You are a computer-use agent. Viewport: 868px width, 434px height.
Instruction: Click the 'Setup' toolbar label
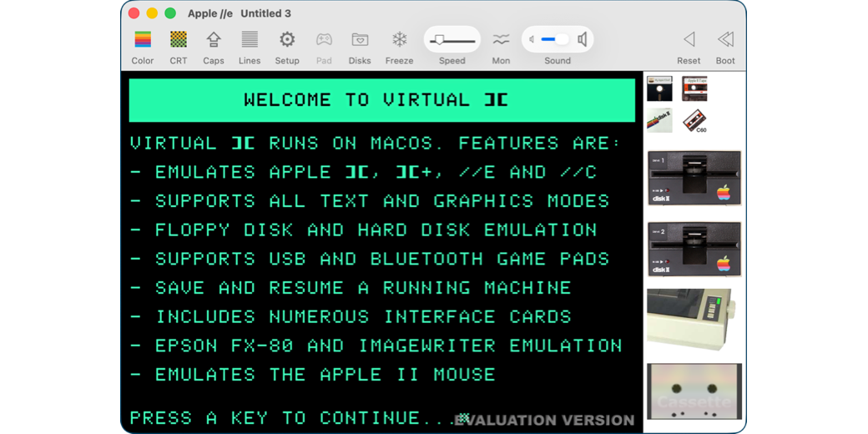pos(287,61)
